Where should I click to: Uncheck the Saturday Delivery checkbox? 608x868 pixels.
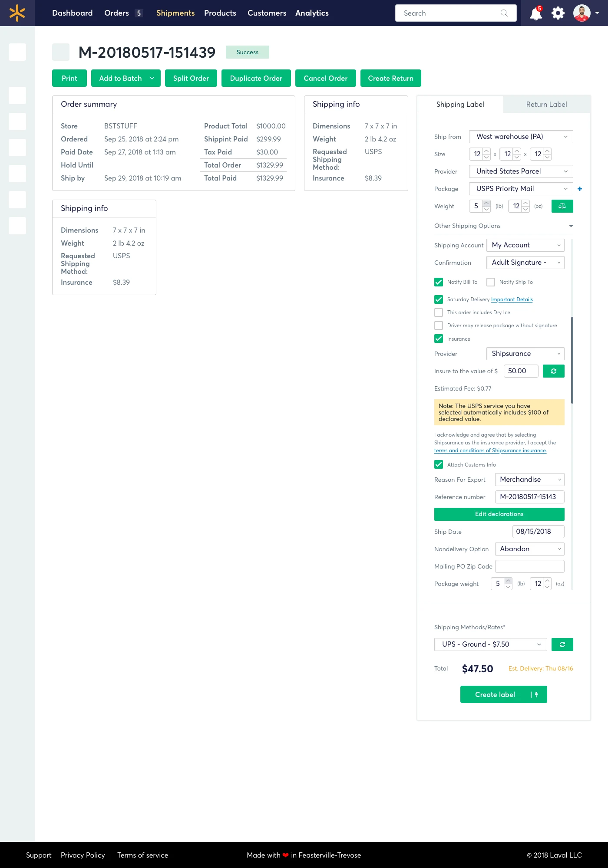coord(439,299)
